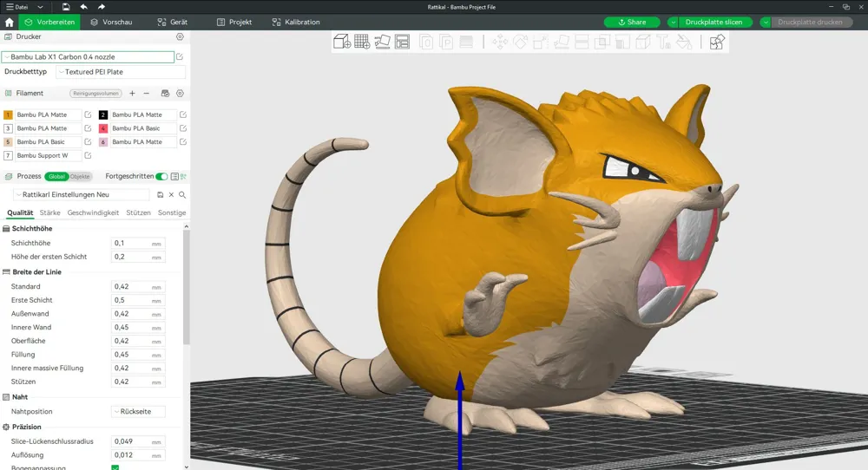
Task: Edit filament 4 Bambu PLA Basic preset
Action: (182, 128)
